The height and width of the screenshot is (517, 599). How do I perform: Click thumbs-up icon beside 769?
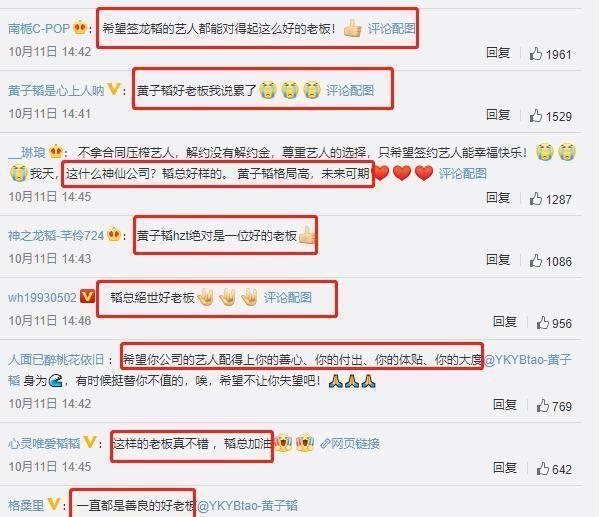pyautogui.click(x=542, y=406)
